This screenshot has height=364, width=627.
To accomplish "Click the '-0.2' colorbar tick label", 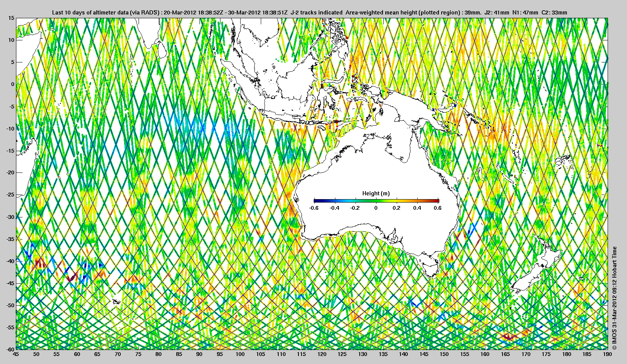I will point(355,208).
